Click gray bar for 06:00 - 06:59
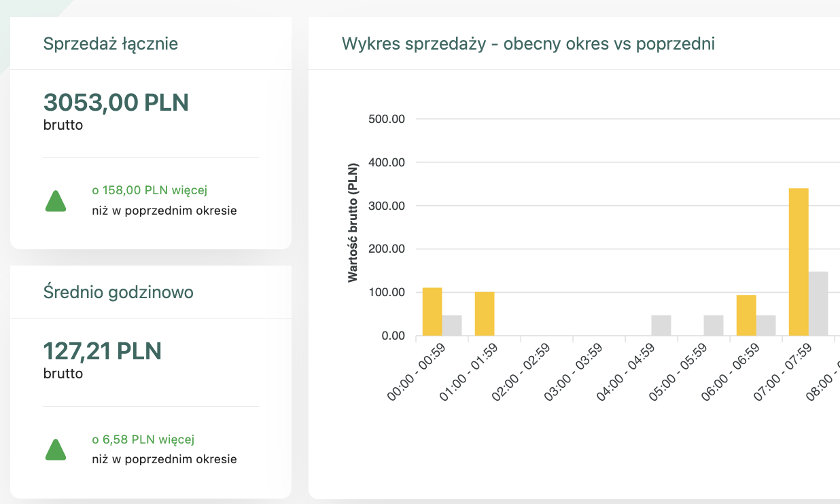Screen dimensions: 840x504 tap(766, 325)
